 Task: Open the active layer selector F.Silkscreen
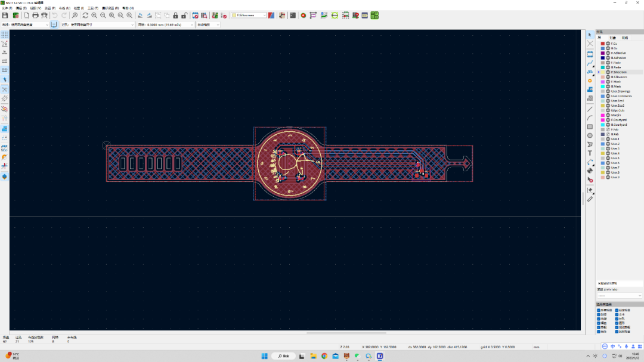(x=249, y=15)
